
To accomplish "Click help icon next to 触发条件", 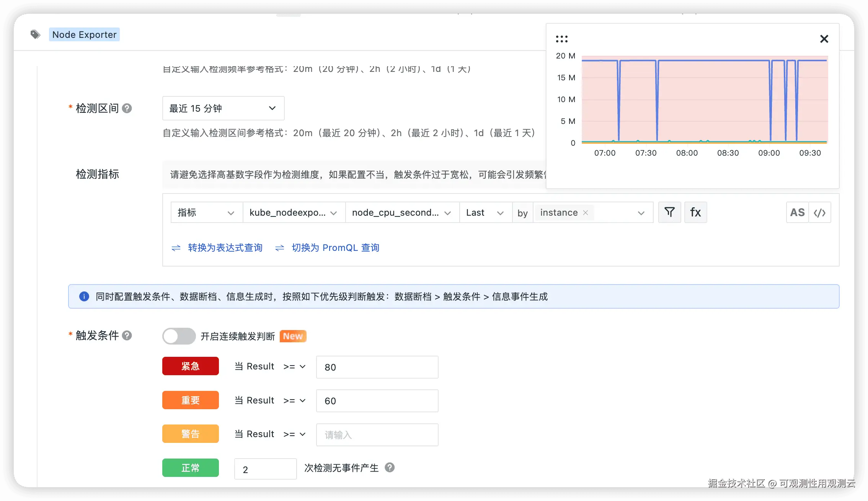I will tap(127, 335).
